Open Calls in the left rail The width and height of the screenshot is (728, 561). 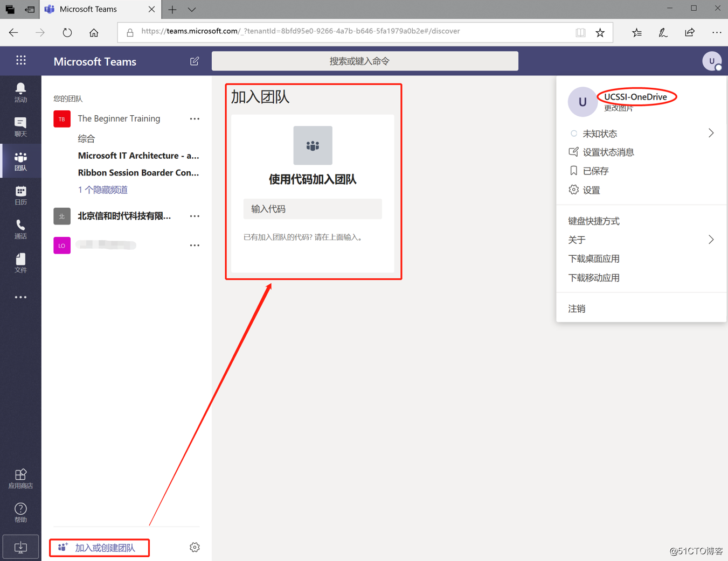click(20, 229)
